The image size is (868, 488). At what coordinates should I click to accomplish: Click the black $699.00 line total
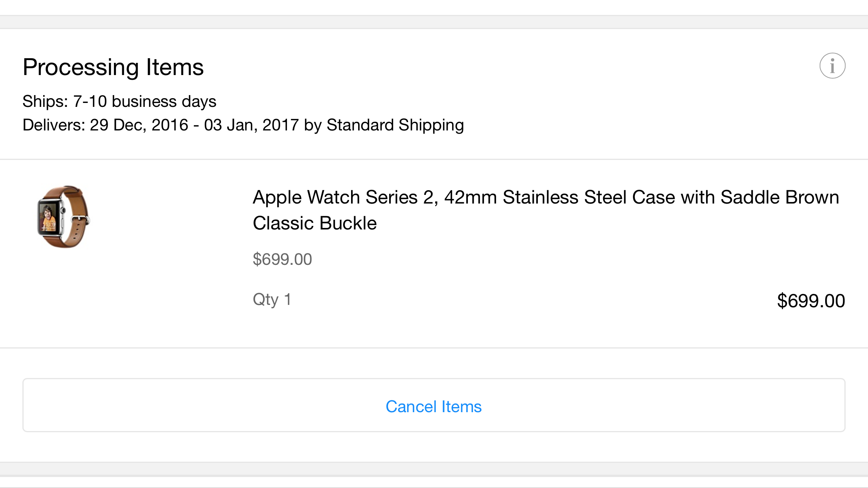click(x=811, y=301)
